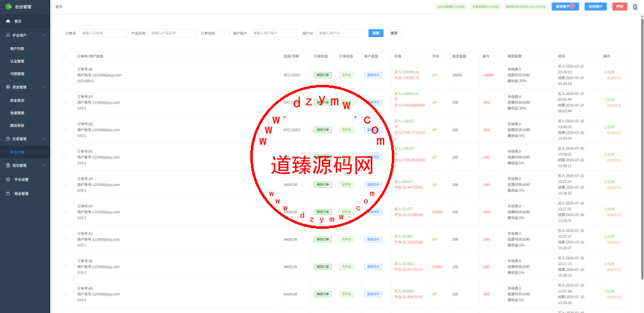Collapse the 资金管理 menu via its chevron
This screenshot has height=313, width=644.
(44, 87)
